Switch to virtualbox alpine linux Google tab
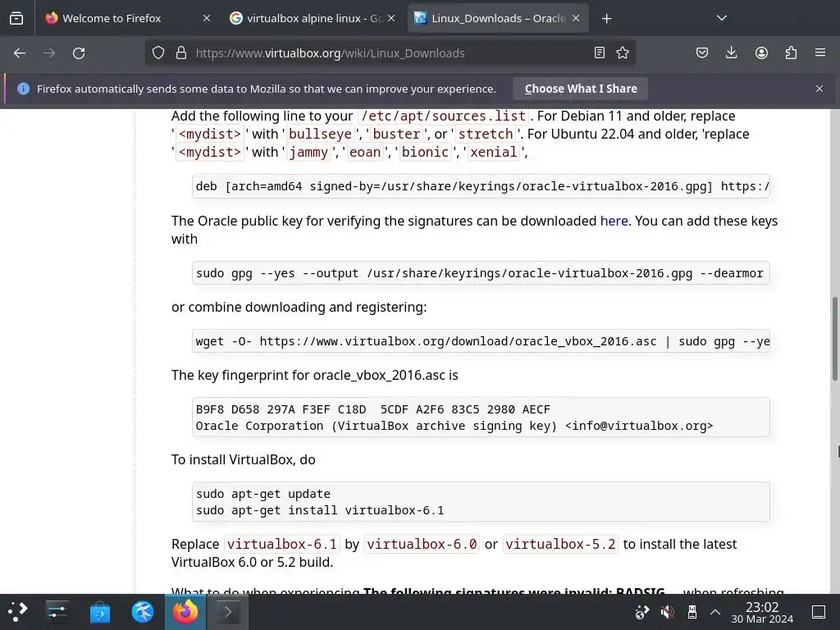 pyautogui.click(x=313, y=18)
